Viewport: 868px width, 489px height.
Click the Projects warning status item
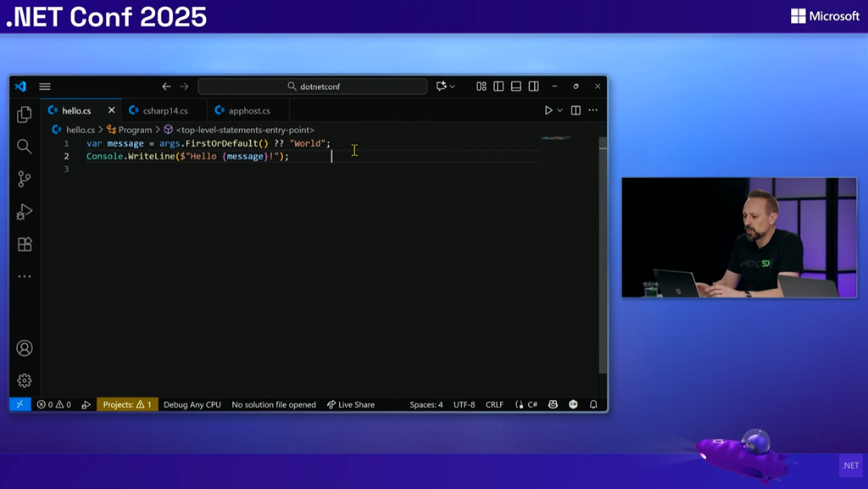(x=127, y=404)
